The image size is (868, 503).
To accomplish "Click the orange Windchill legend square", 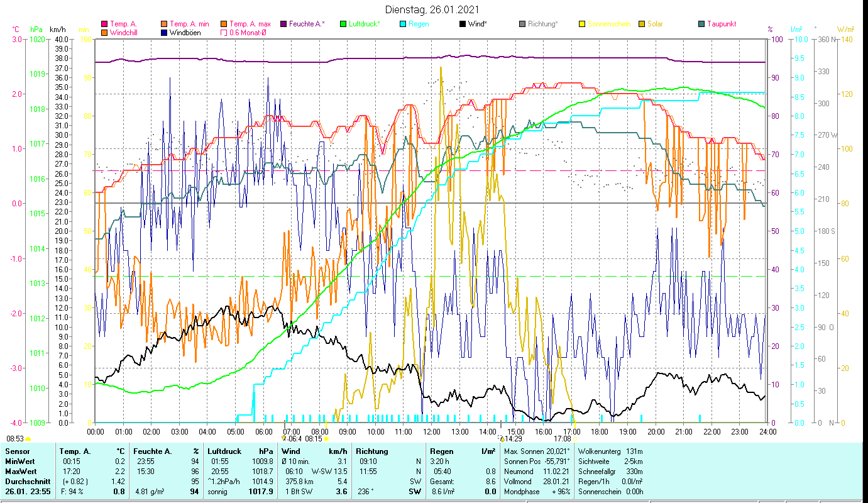I will (x=104, y=33).
